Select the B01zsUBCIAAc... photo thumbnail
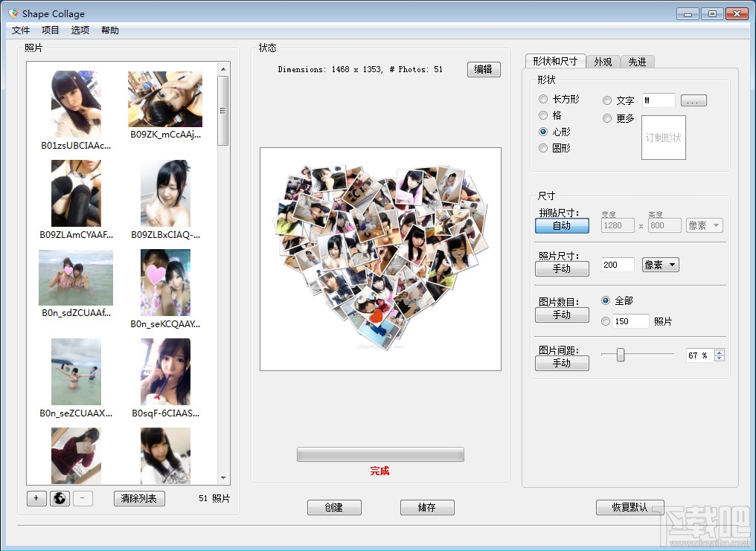Screen dimensions: 756x551 (76, 104)
